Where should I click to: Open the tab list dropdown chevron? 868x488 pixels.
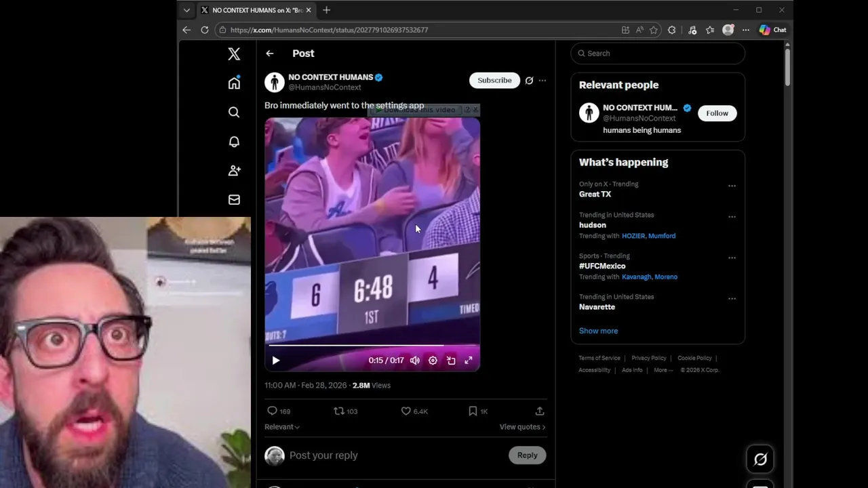(186, 10)
